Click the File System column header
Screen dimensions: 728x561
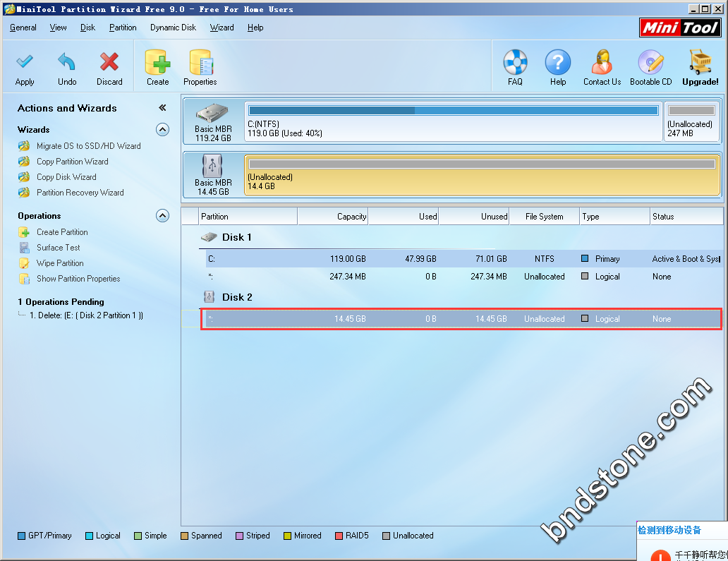tap(545, 217)
